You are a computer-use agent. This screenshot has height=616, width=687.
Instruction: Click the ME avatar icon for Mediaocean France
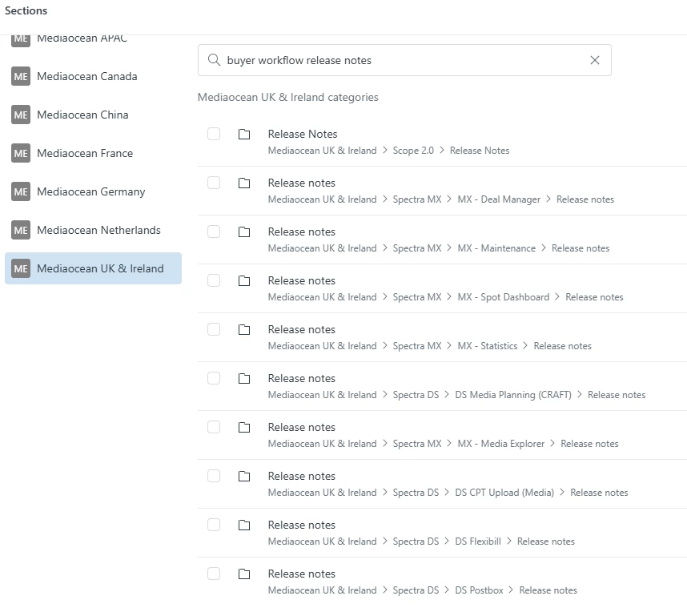click(x=21, y=153)
